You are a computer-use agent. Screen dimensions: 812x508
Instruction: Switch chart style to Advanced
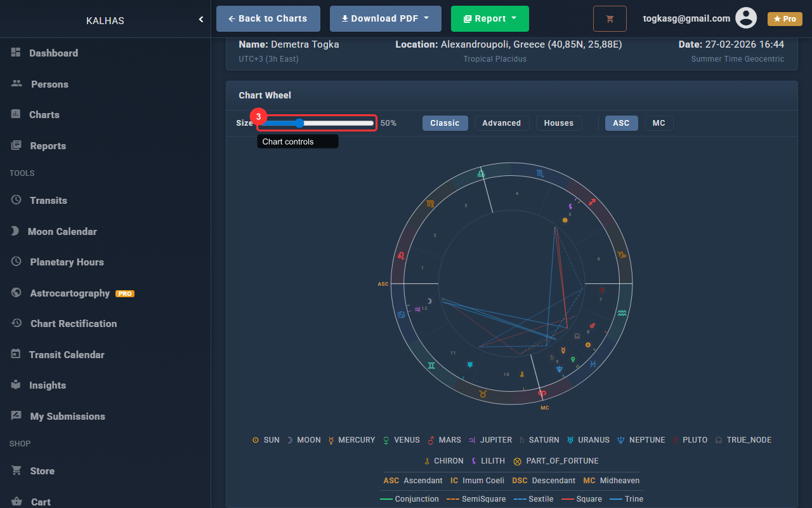[501, 123]
